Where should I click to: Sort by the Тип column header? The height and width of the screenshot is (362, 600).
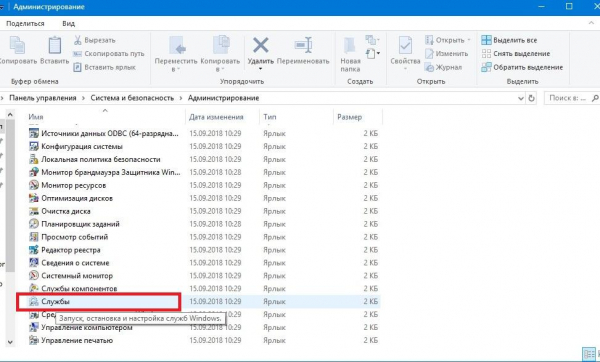[270, 117]
